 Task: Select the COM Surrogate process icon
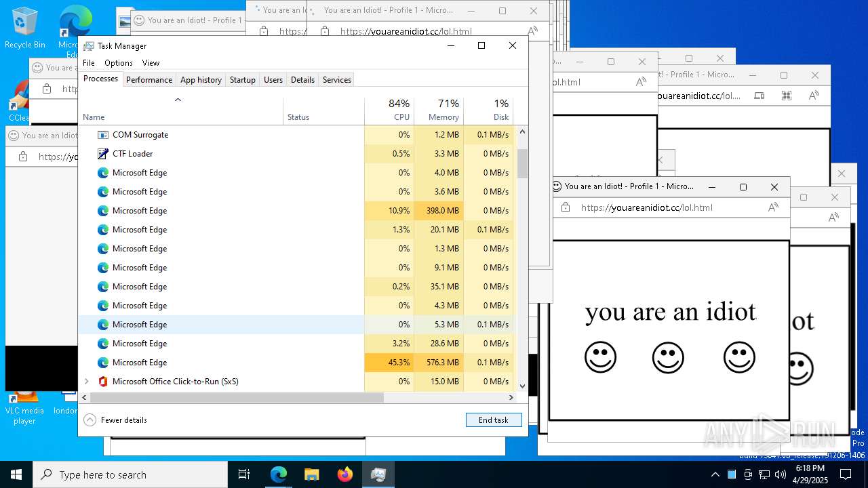tap(103, 134)
